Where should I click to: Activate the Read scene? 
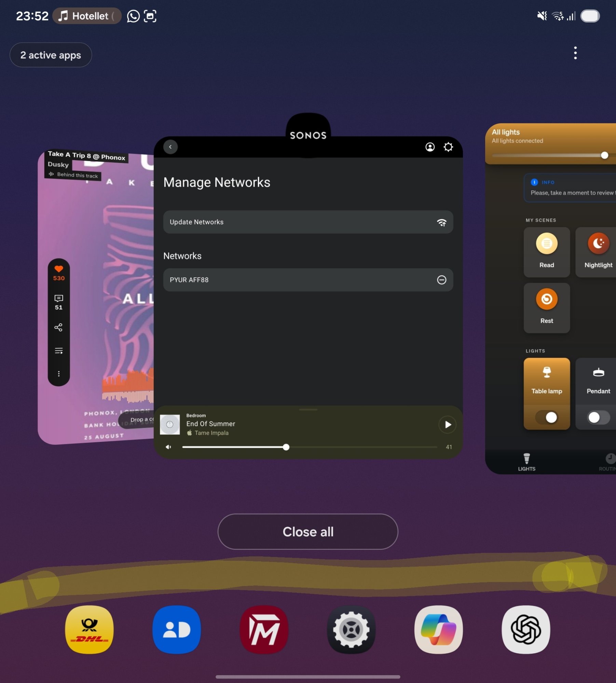[x=547, y=252]
